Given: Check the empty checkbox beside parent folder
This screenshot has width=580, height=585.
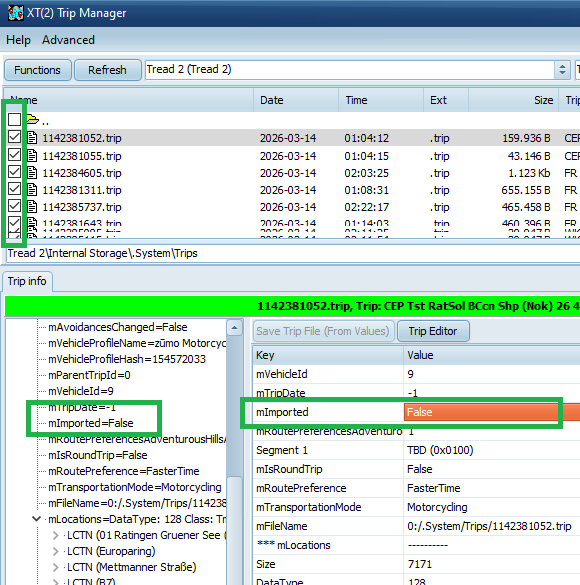Looking at the screenshot, I should point(15,119).
